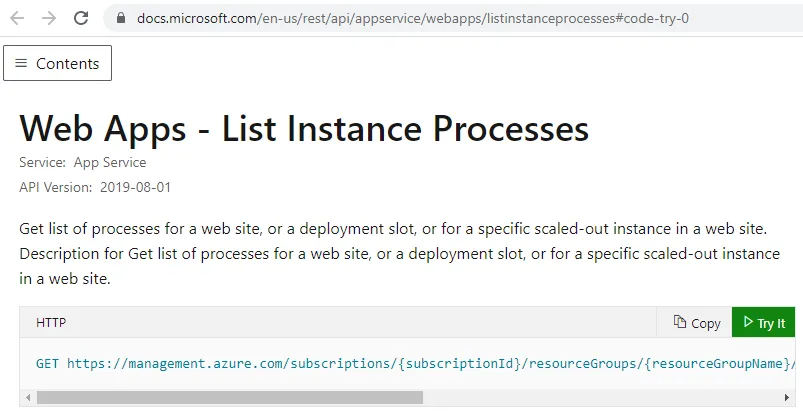Reload the page with the refresh icon
This screenshot has width=803, height=419.
(81, 18)
